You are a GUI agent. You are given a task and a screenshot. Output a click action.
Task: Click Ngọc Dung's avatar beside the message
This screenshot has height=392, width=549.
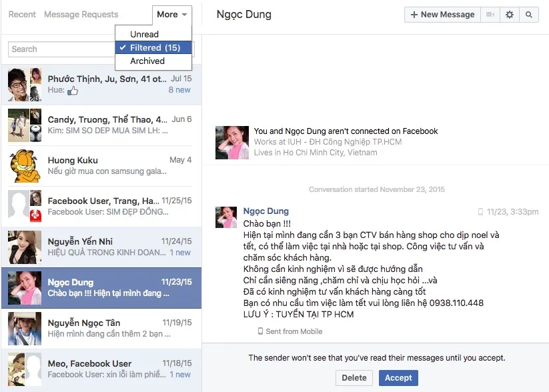(x=226, y=217)
